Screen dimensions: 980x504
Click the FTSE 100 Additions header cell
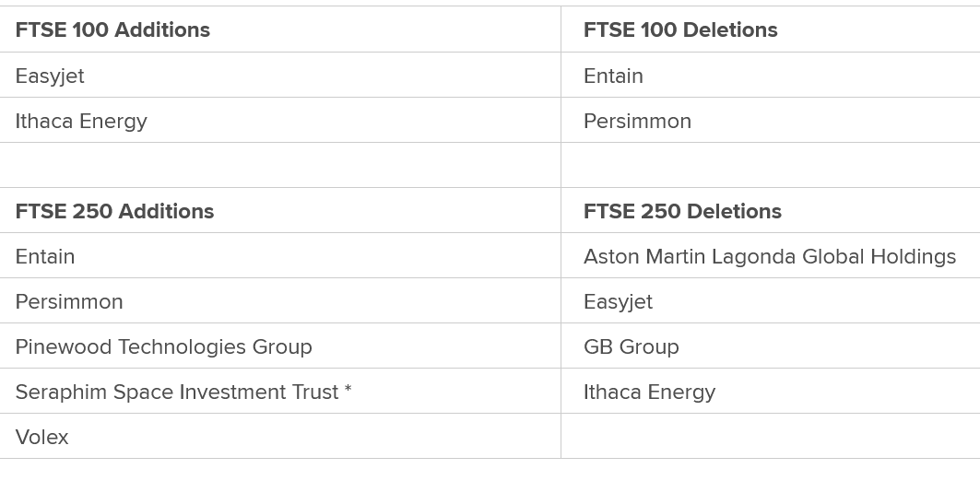pyautogui.click(x=280, y=29)
